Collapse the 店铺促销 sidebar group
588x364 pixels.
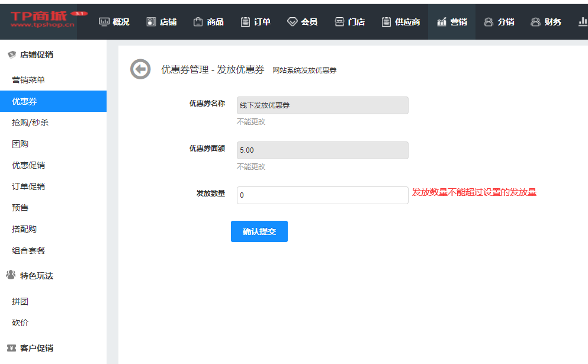click(x=37, y=54)
